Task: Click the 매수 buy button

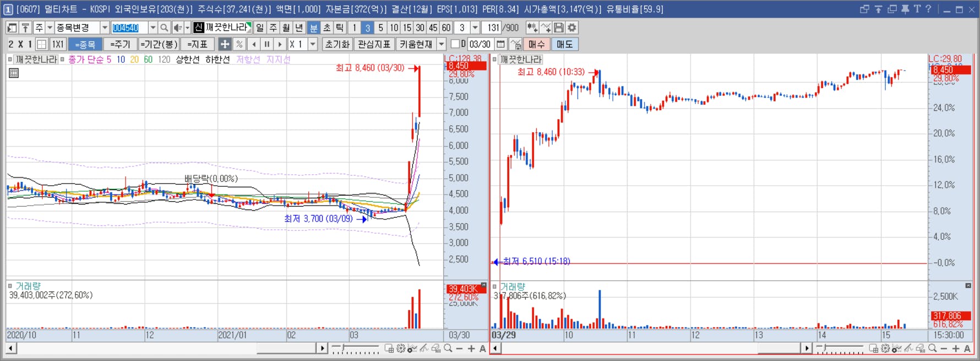Action: (536, 44)
